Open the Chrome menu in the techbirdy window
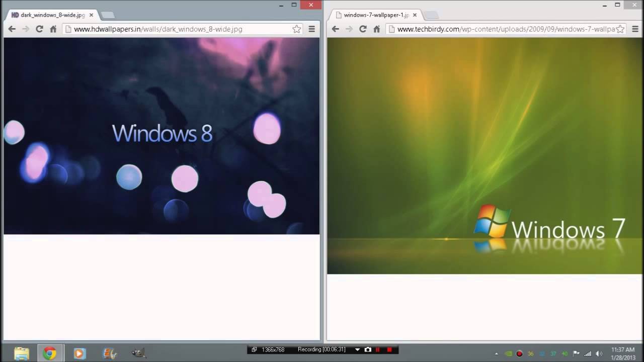Screen dimensions: 644x362 [635, 29]
